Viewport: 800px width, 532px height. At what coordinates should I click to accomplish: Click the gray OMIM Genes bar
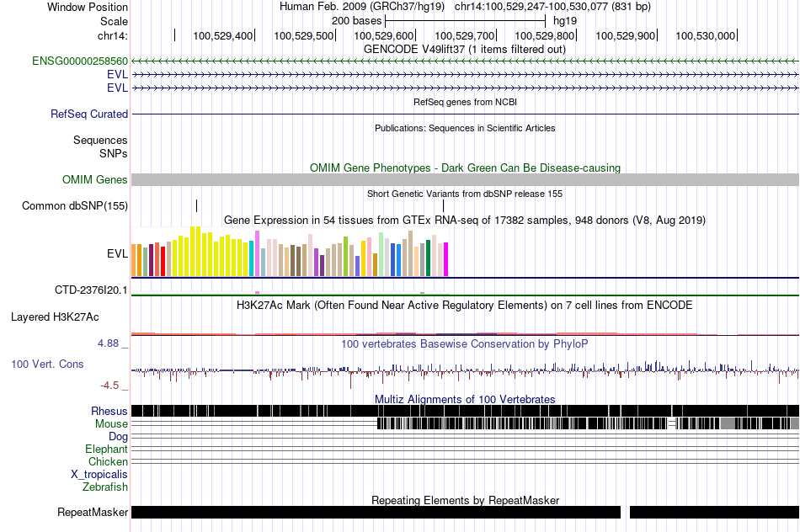[x=465, y=179]
